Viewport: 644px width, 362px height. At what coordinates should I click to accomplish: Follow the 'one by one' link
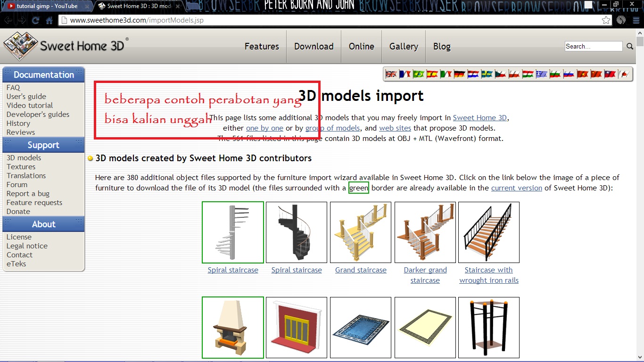pyautogui.click(x=264, y=128)
